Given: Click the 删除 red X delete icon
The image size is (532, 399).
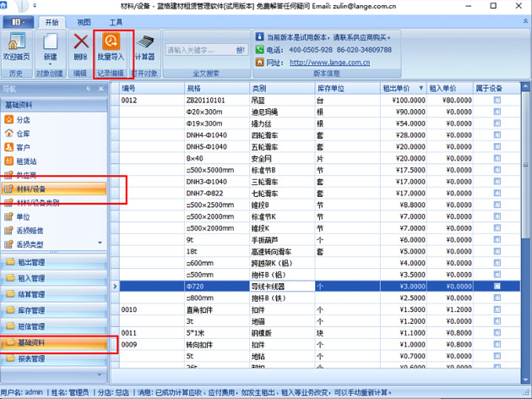Looking at the screenshot, I should (80, 44).
